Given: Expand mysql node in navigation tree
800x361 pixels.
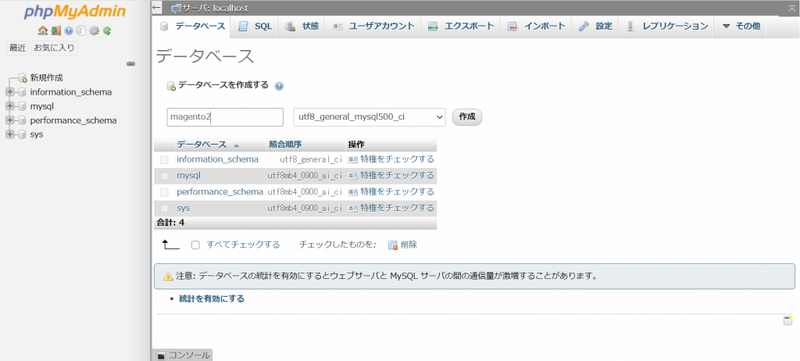Looking at the screenshot, I should [10, 107].
